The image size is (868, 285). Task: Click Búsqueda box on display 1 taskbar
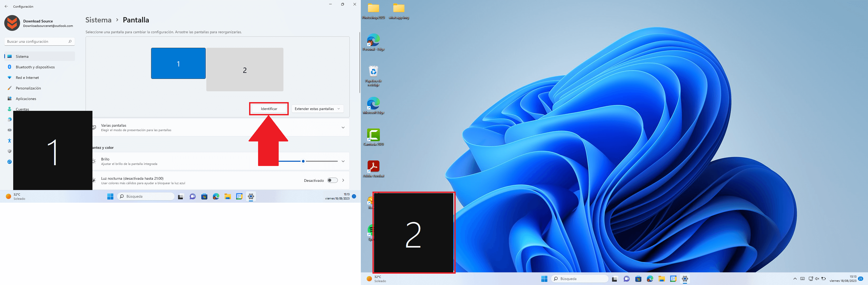146,197
